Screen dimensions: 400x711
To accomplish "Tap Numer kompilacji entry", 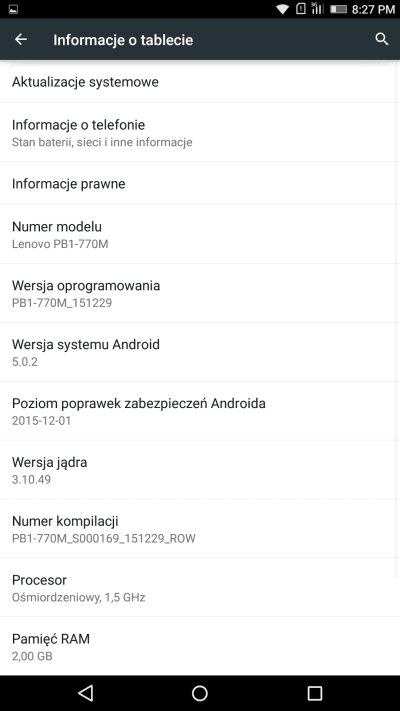I will click(200, 529).
